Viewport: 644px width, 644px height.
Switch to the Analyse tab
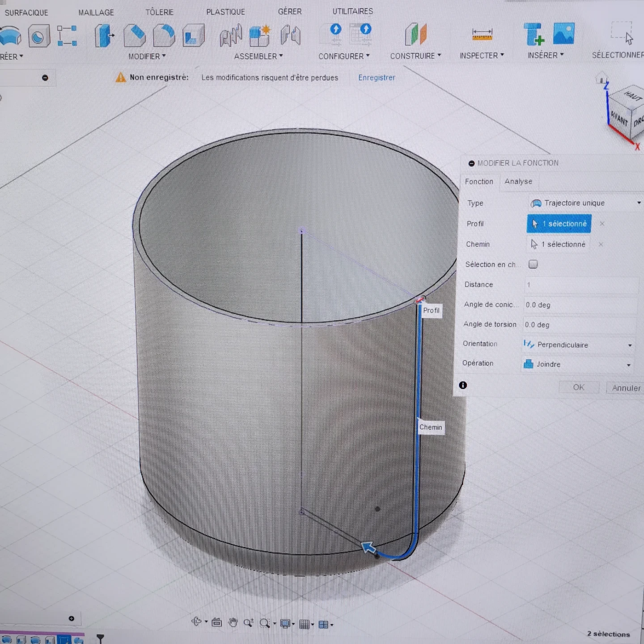[518, 182]
